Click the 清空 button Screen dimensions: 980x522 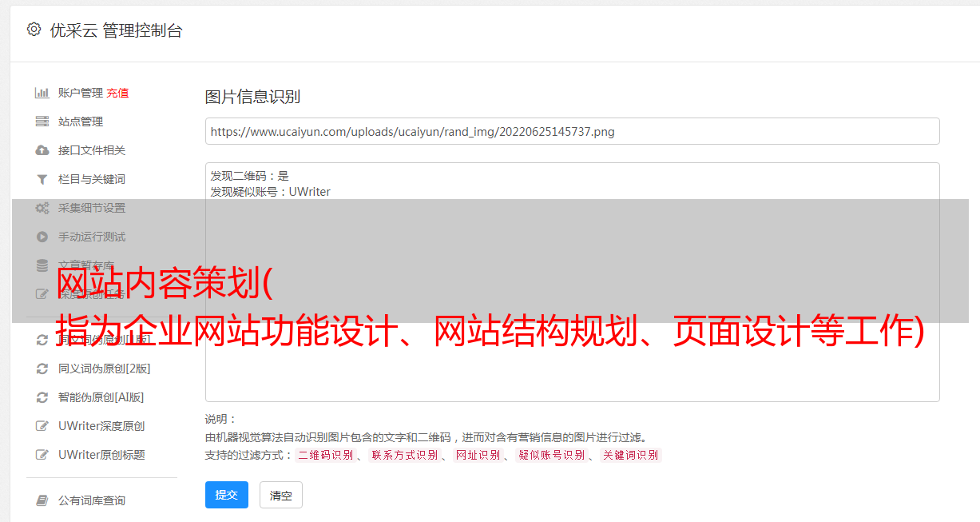[x=281, y=495]
